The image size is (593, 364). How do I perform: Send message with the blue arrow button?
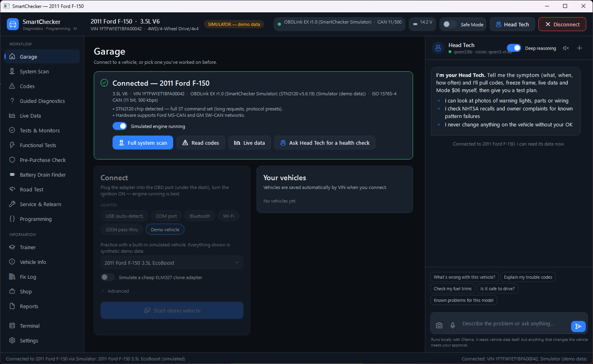pos(578,326)
